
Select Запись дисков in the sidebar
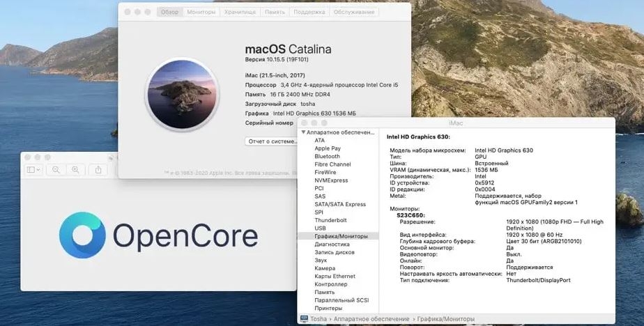click(335, 252)
